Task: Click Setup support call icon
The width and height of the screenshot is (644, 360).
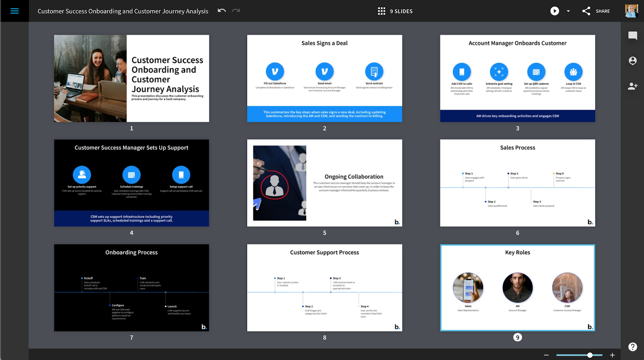Action: (181, 175)
